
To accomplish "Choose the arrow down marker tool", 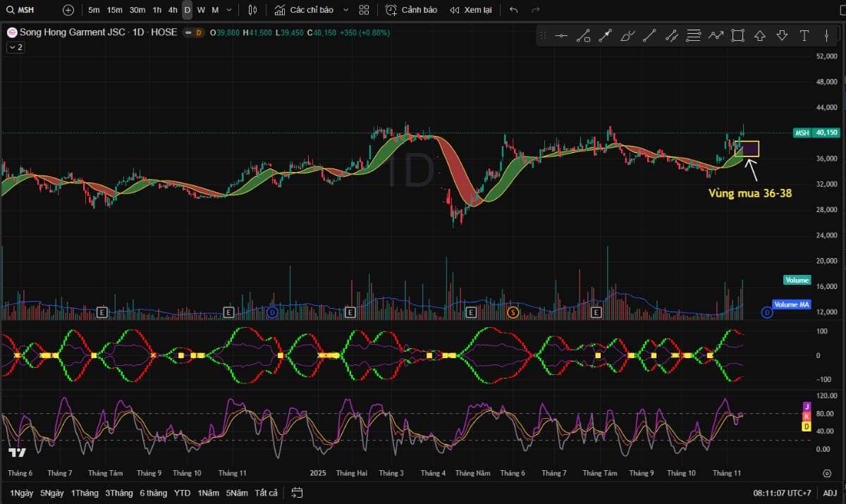I will click(x=782, y=36).
